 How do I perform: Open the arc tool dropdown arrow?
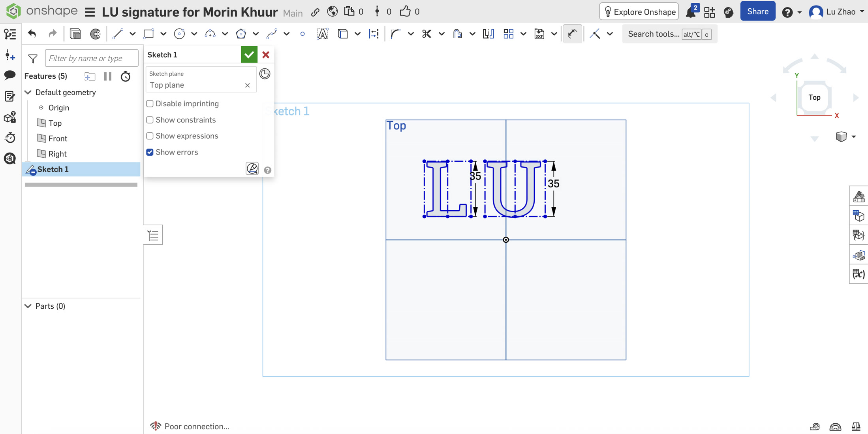click(225, 34)
